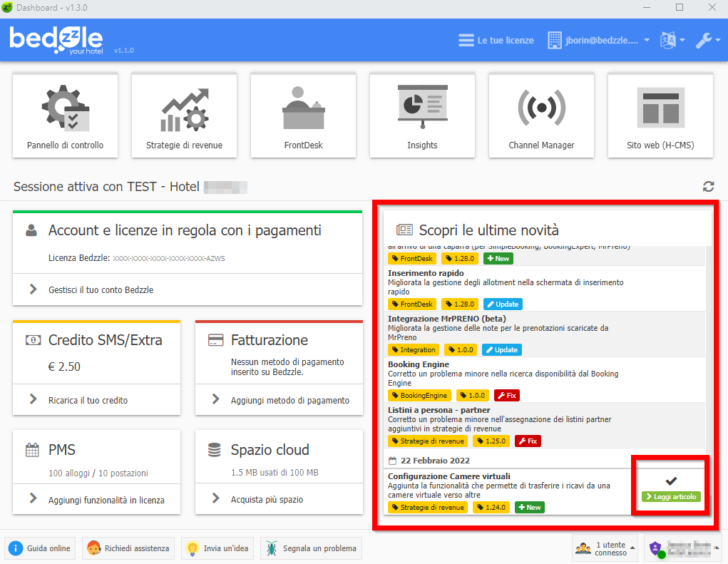The height and width of the screenshot is (564, 728).
Task: Click the PMS card title
Action: pos(62,450)
